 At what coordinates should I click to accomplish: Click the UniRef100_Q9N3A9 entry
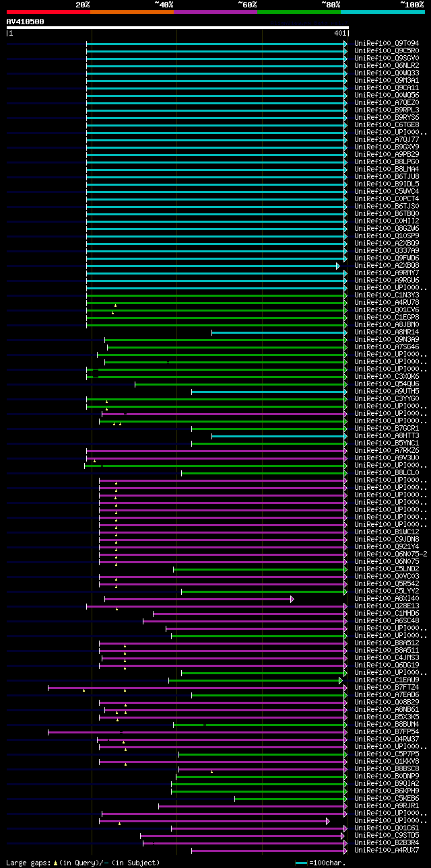(x=387, y=340)
